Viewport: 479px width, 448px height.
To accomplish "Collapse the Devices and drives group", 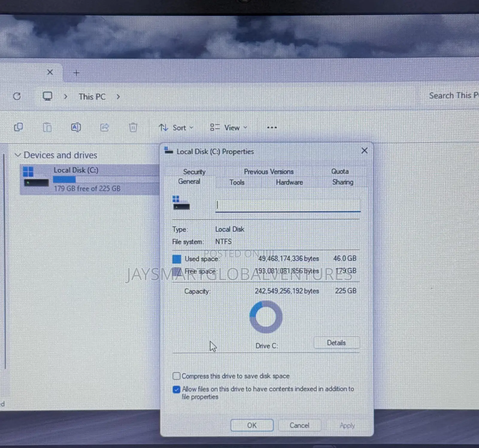I will [x=18, y=155].
